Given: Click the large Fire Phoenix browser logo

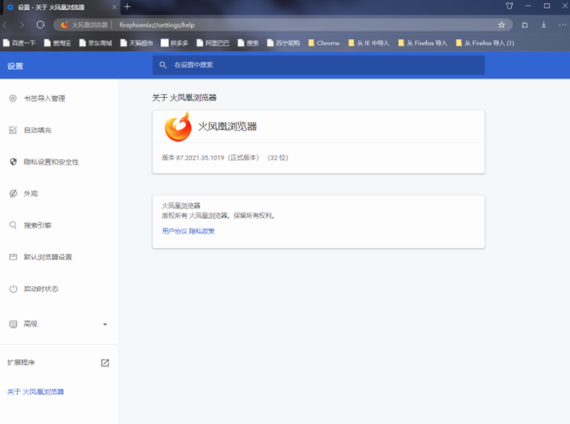Looking at the screenshot, I should pos(178,127).
